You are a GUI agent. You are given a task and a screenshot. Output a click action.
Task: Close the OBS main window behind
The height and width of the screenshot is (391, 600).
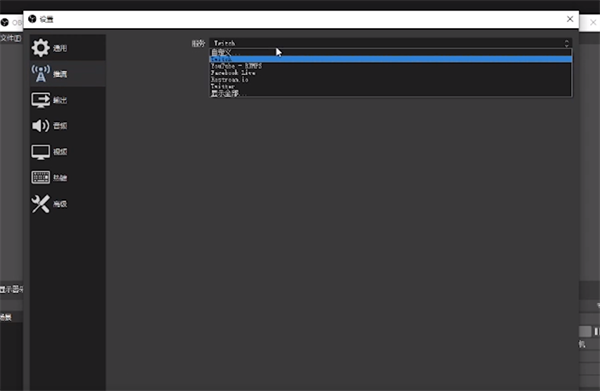click(x=593, y=23)
